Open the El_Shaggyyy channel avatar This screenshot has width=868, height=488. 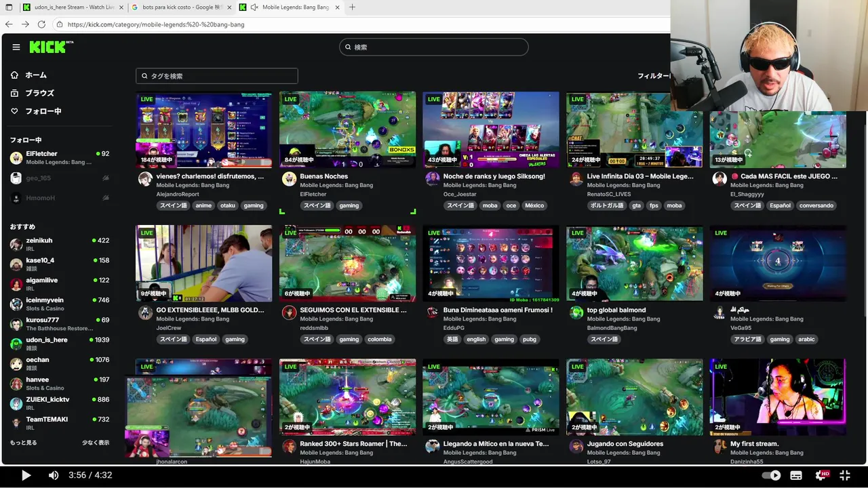point(719,179)
